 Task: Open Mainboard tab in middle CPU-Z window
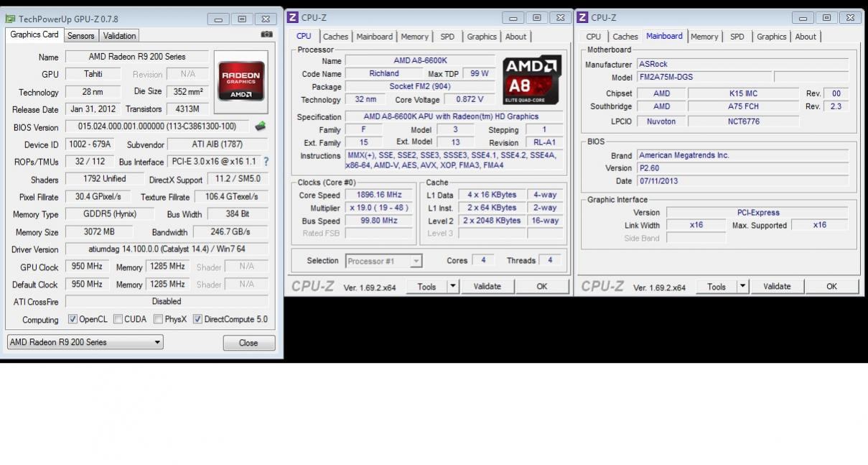375,37
